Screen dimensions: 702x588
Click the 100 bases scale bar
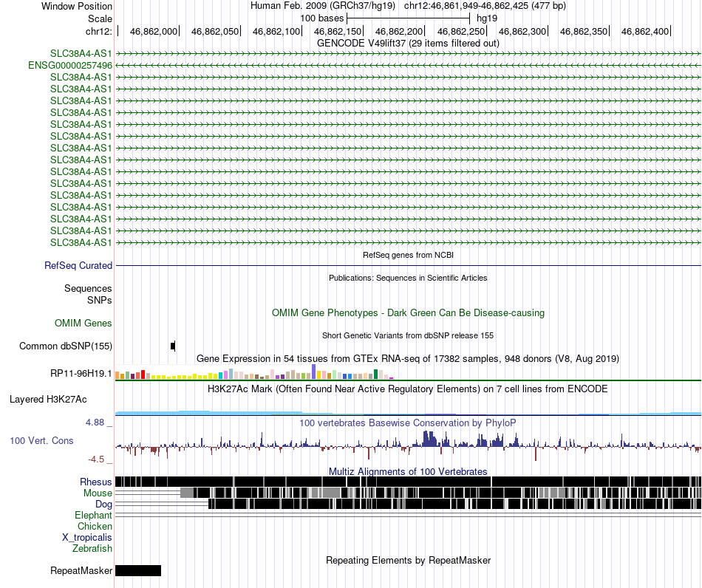(408, 18)
